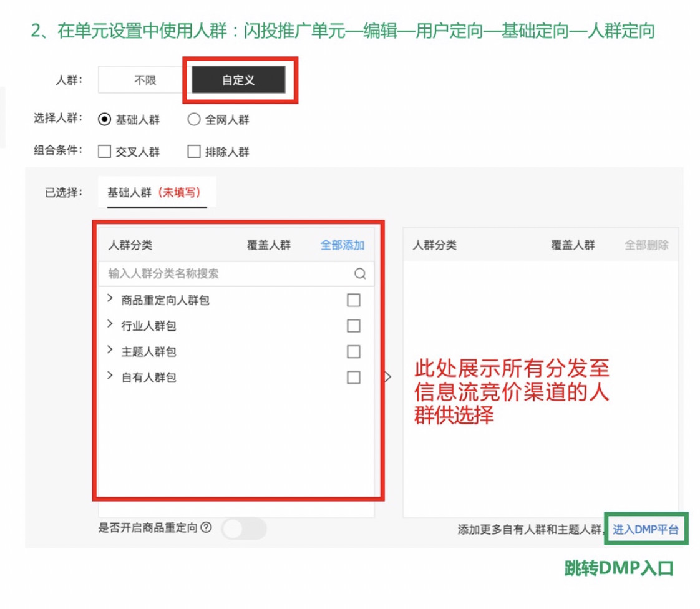Expand the 商品重定向人群包 tree node
Image resolution: width=700 pixels, height=609 pixels.
[x=110, y=299]
